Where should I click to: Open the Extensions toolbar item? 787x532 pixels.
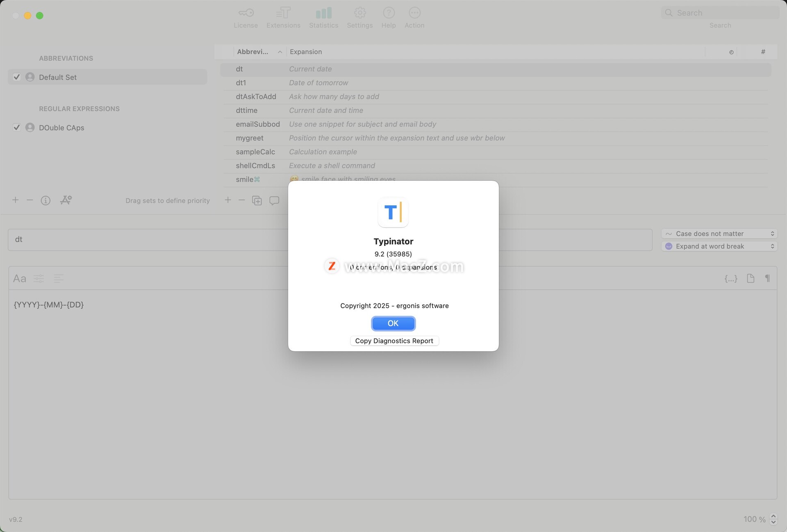point(283,18)
